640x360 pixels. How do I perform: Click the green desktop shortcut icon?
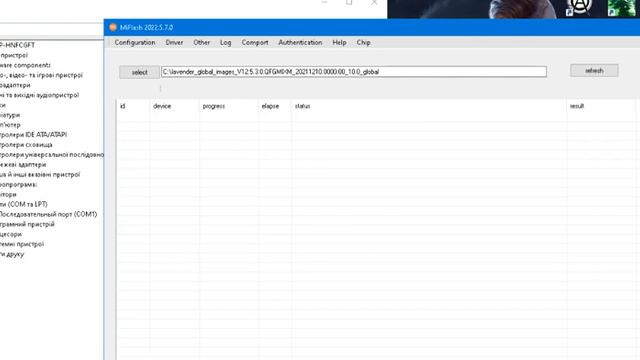[621, 8]
